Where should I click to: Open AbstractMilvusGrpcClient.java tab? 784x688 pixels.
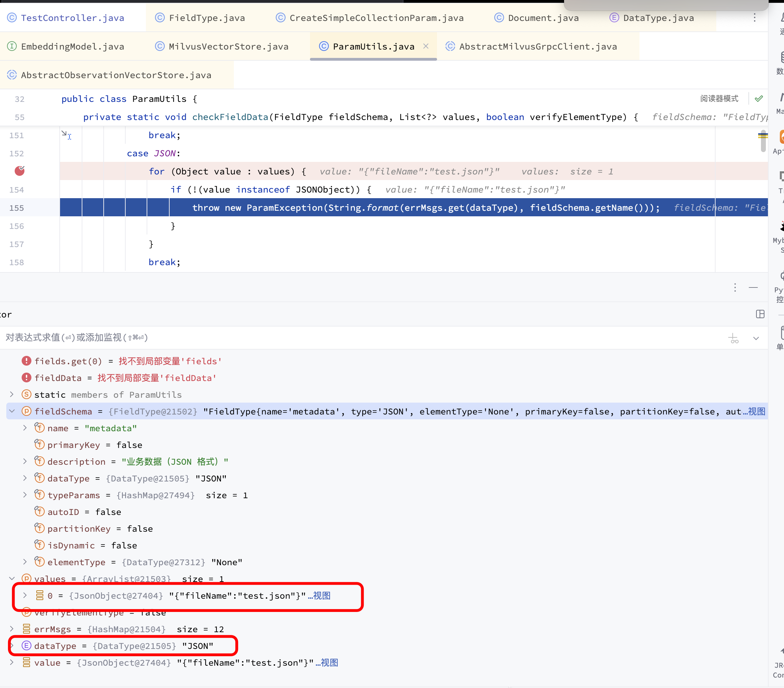pyautogui.click(x=531, y=47)
